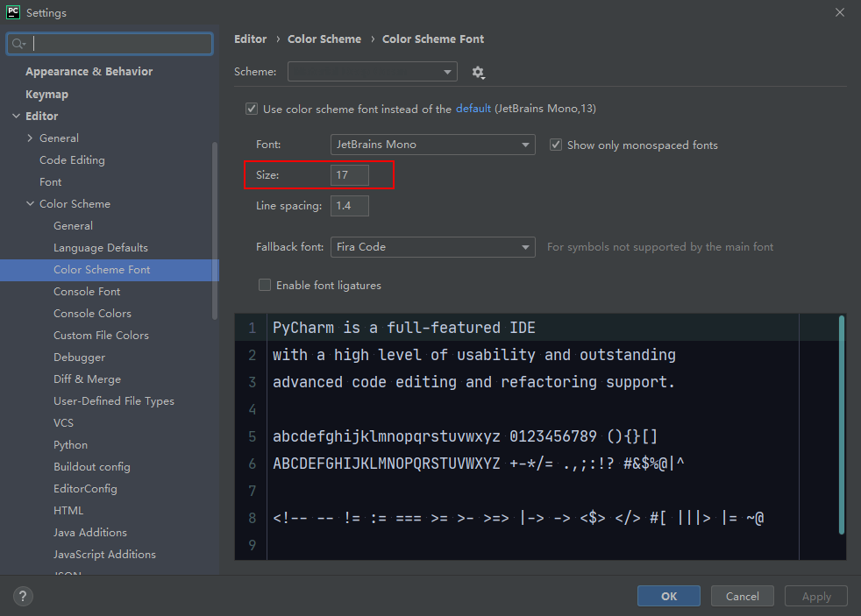The image size is (861, 616).
Task: Click the default font link
Action: 473,109
